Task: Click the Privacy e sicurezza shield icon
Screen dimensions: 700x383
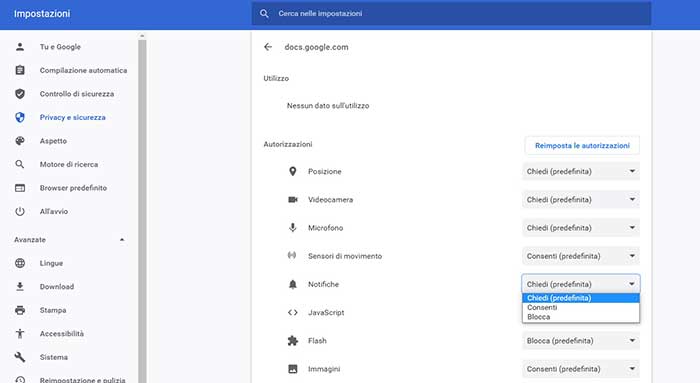Action: tap(20, 117)
